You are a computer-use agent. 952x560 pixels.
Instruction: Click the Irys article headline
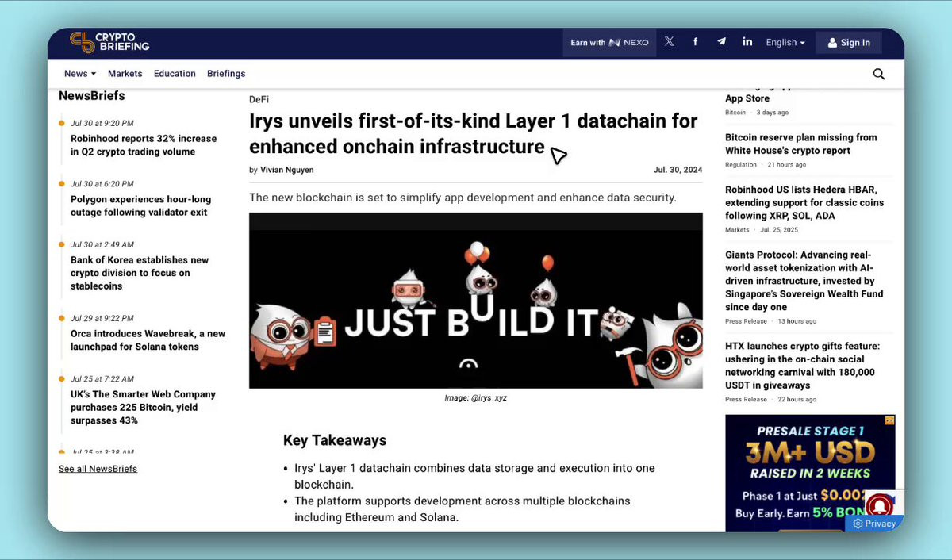[x=474, y=133]
